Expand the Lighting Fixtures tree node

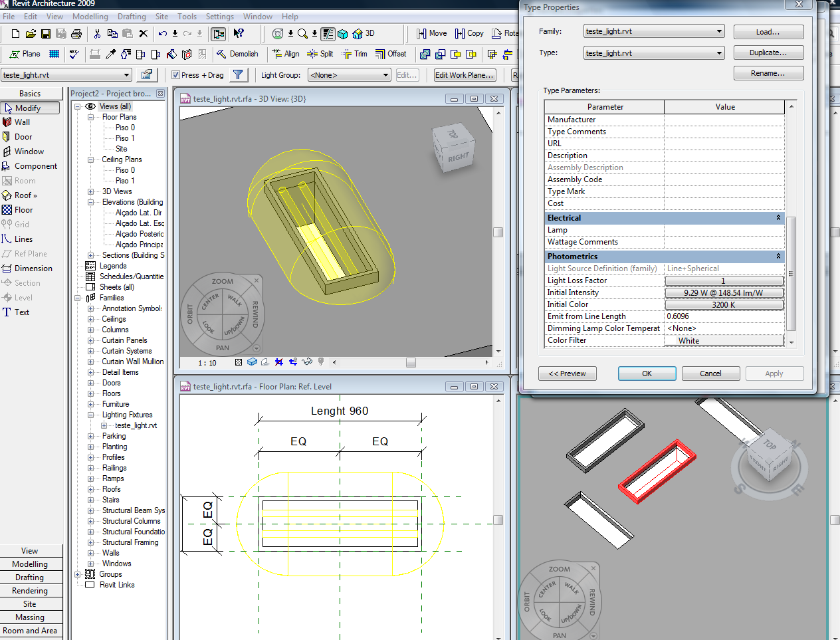[91, 415]
